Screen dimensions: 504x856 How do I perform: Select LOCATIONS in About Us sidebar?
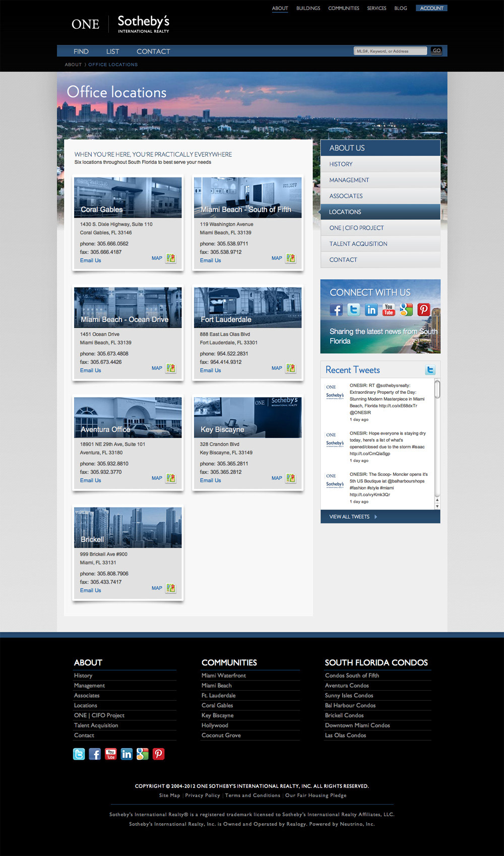(381, 212)
